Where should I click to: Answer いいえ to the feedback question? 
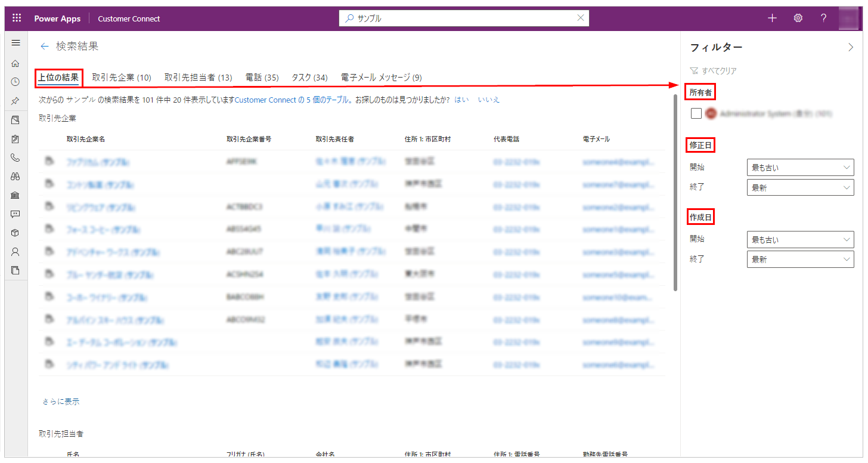[x=489, y=100]
